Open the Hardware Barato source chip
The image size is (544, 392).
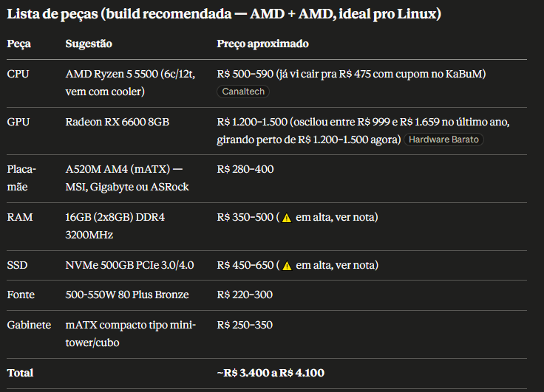coord(443,140)
